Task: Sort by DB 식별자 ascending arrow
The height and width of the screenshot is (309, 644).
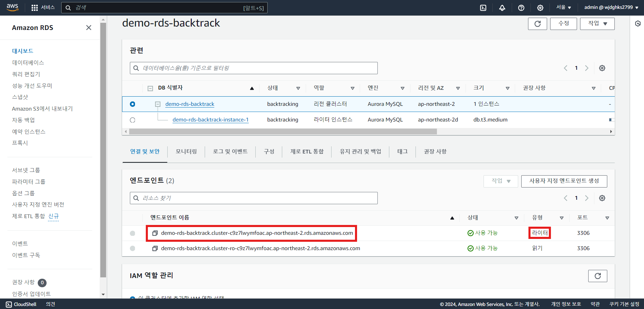Action: [252, 88]
